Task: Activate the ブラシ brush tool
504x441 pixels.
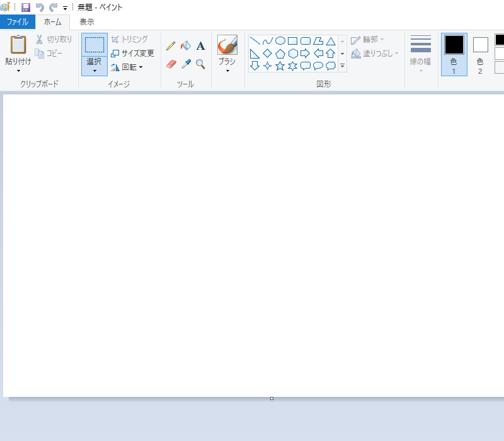Action: pos(227,50)
